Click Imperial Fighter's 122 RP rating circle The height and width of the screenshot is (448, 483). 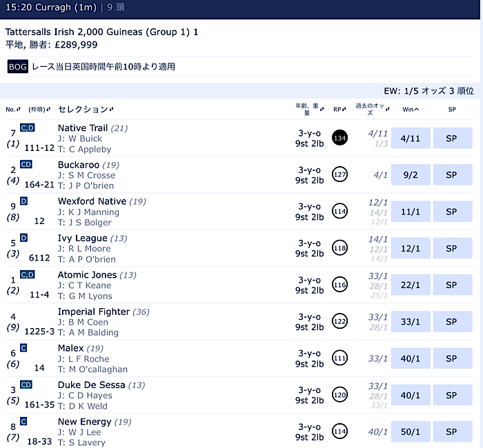pos(339,321)
